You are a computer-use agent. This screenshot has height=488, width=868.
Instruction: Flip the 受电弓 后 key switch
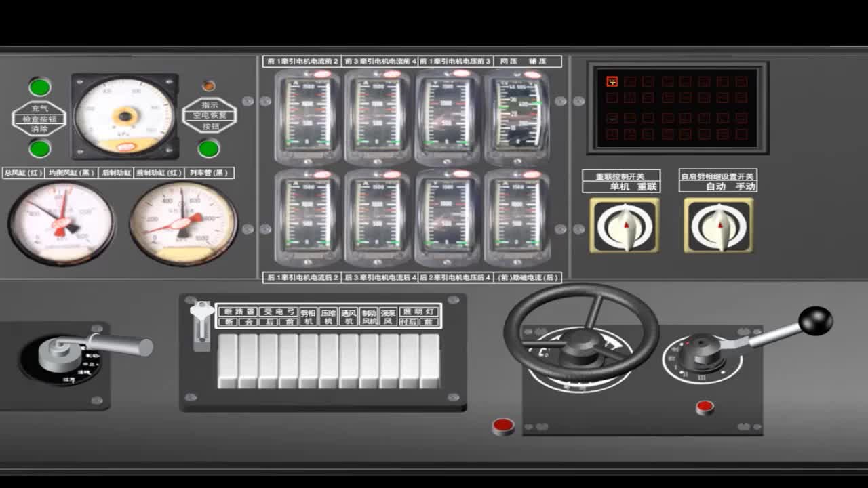pos(269,361)
